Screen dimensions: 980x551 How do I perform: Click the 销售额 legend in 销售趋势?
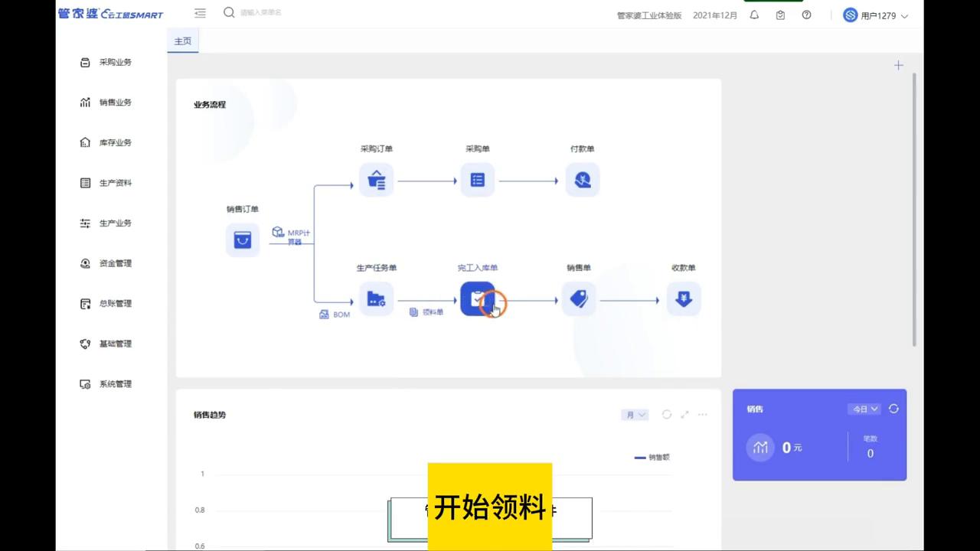tap(652, 457)
